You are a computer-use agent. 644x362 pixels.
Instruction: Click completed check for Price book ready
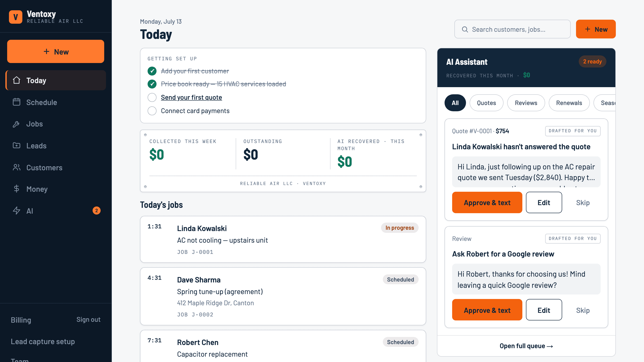tap(152, 84)
